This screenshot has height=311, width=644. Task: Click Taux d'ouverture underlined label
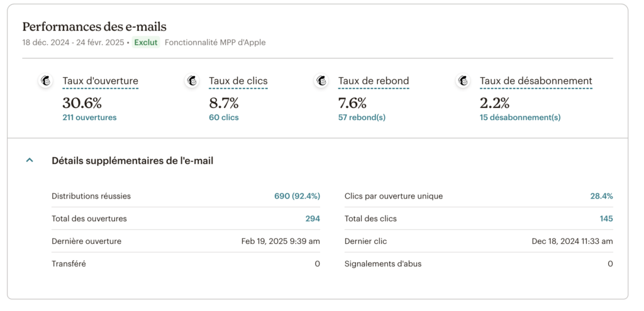tap(100, 81)
